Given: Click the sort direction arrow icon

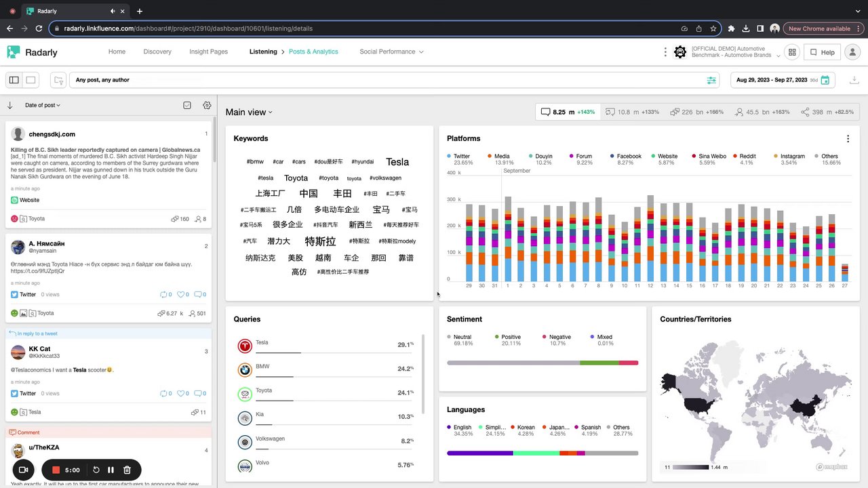Looking at the screenshot, I should click(x=10, y=105).
